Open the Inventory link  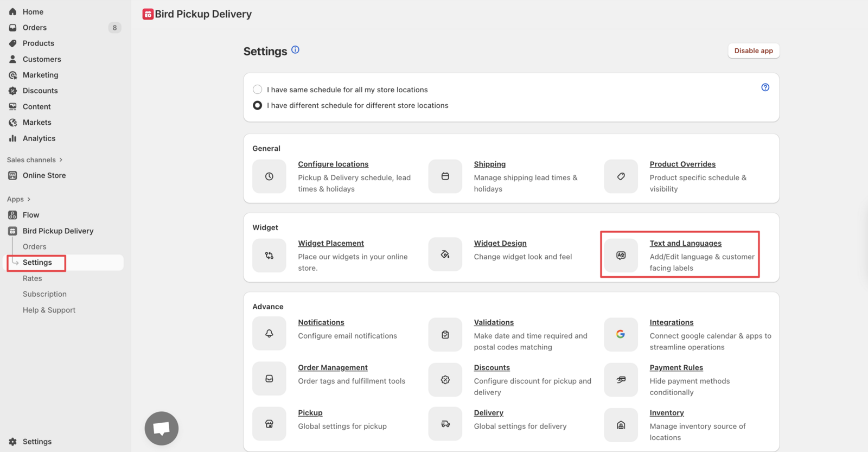[x=667, y=412]
